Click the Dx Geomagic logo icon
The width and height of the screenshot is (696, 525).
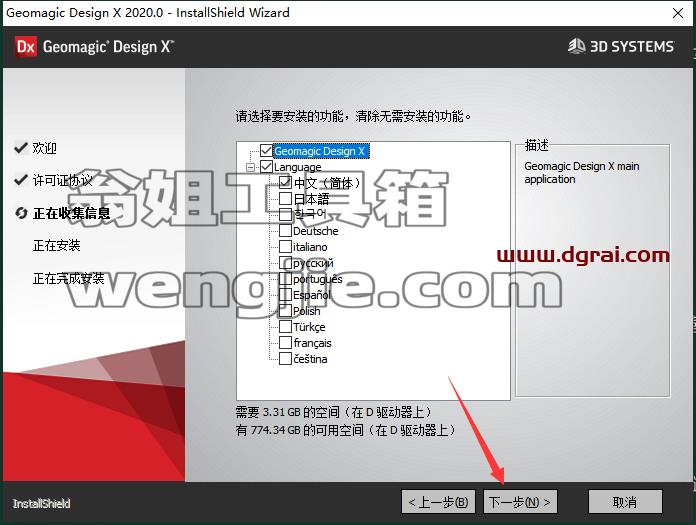click(26, 47)
